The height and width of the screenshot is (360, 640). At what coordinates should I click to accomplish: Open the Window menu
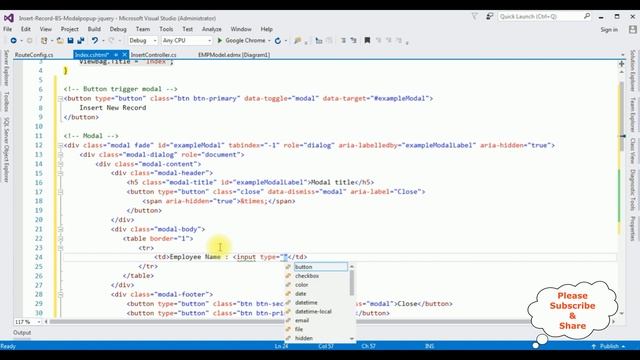241,29
